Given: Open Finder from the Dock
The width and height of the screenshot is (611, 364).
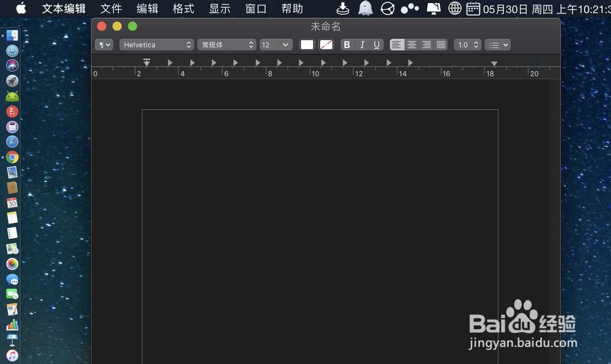Looking at the screenshot, I should 12,35.
